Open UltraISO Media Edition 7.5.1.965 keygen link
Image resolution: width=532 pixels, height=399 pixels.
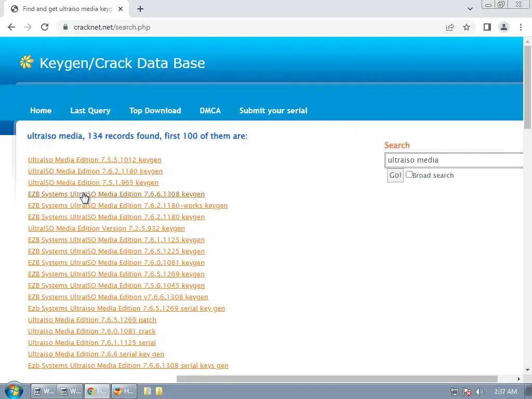[94, 182]
